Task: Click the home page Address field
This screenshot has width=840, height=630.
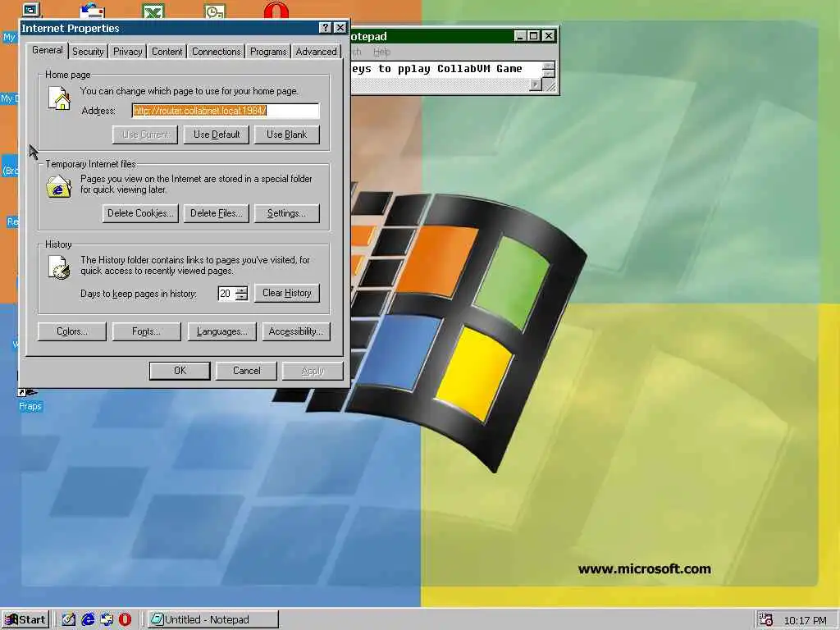Action: click(226, 111)
